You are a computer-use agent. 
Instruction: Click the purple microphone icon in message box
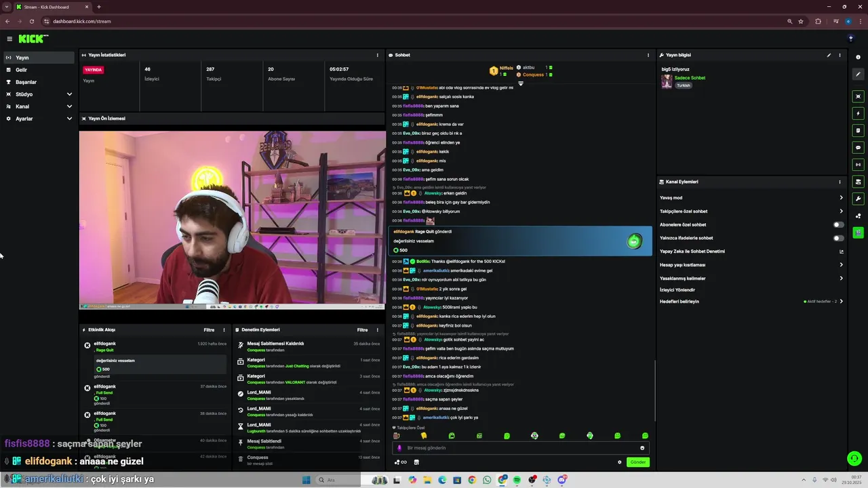pyautogui.click(x=399, y=448)
